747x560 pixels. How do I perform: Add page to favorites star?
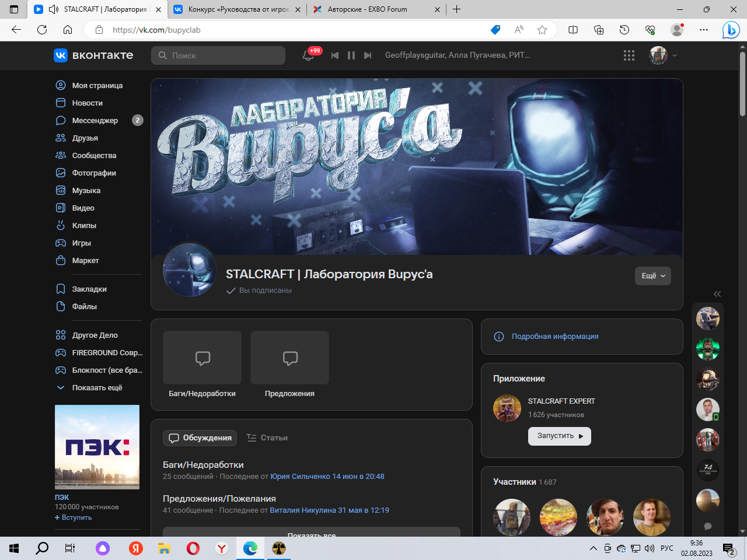(542, 30)
